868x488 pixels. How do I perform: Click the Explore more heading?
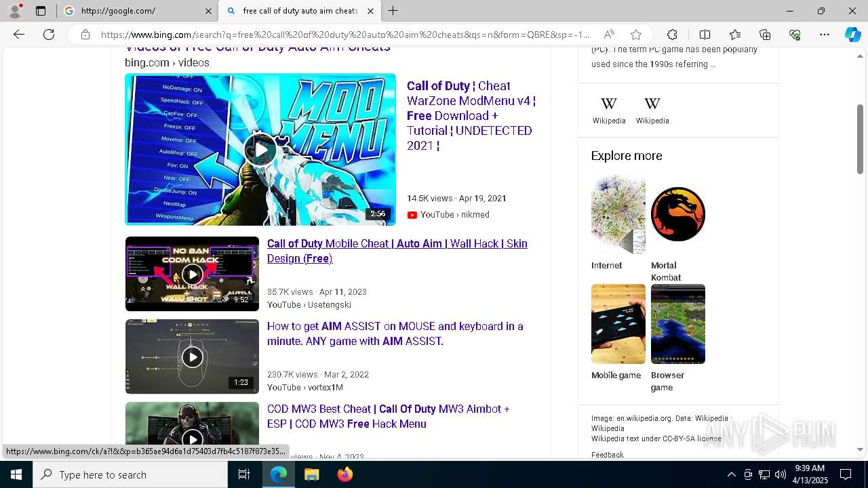627,156
